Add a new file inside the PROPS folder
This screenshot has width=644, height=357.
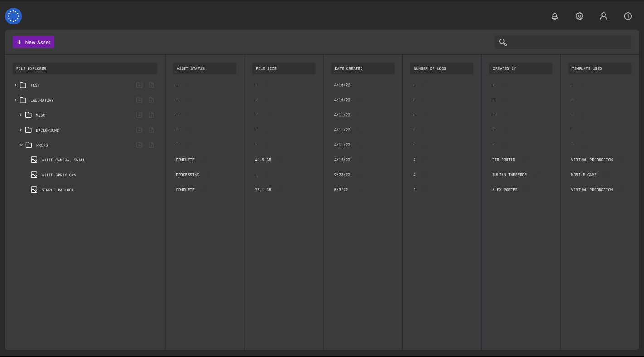[151, 145]
